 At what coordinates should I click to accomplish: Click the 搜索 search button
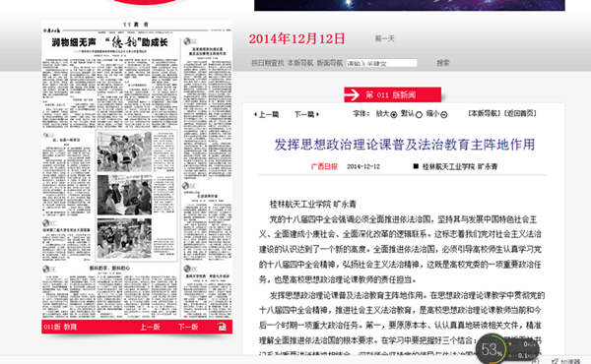point(443,63)
